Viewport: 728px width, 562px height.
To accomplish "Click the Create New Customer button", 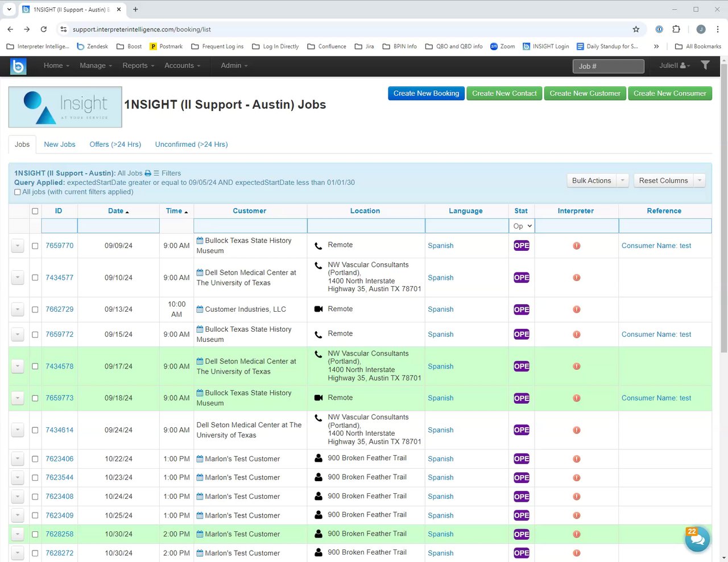I will pos(585,93).
